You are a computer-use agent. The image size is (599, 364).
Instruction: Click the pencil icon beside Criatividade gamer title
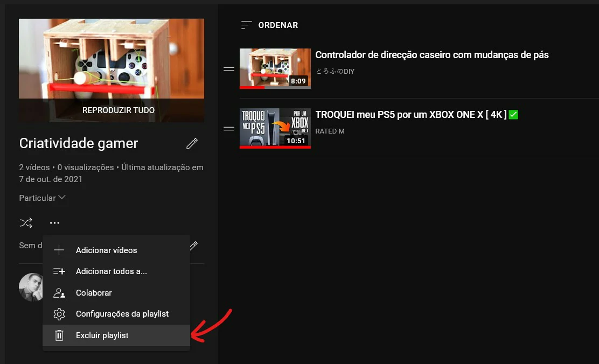pos(192,144)
